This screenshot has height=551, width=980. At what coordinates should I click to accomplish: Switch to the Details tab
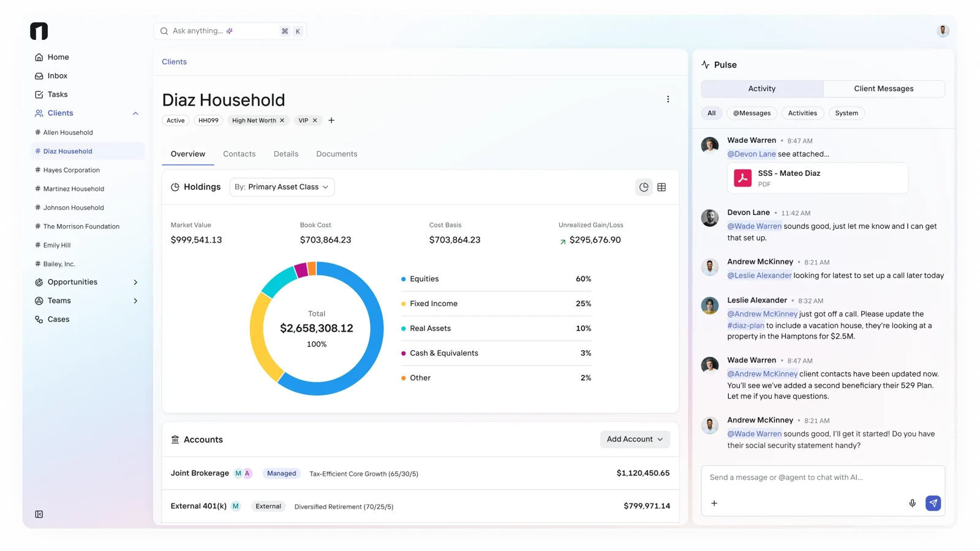[286, 154]
